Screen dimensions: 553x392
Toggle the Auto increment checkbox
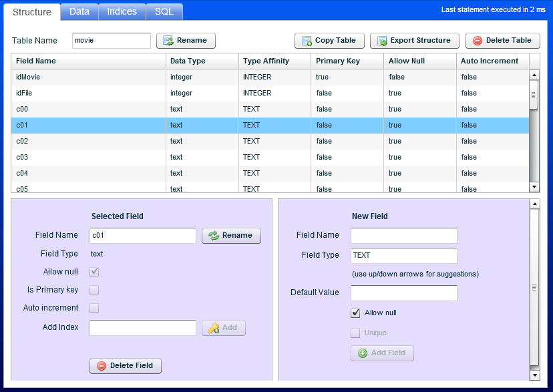tap(94, 308)
